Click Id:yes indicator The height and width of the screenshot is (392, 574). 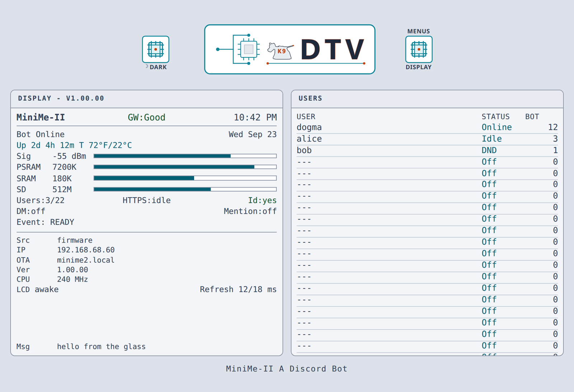262,200
